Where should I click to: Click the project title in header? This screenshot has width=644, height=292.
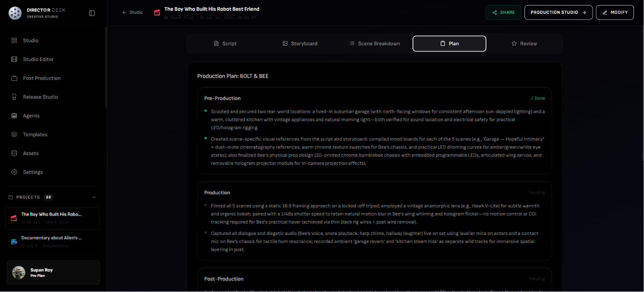[x=212, y=9]
